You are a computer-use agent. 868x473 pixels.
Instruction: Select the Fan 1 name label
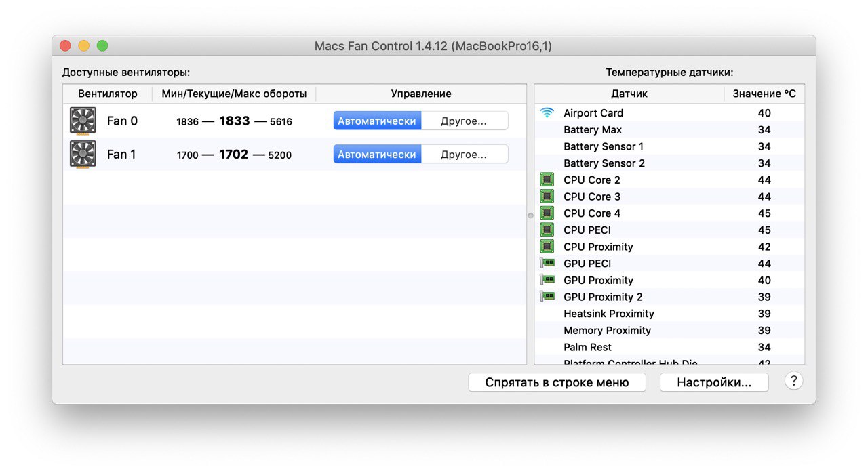point(121,155)
